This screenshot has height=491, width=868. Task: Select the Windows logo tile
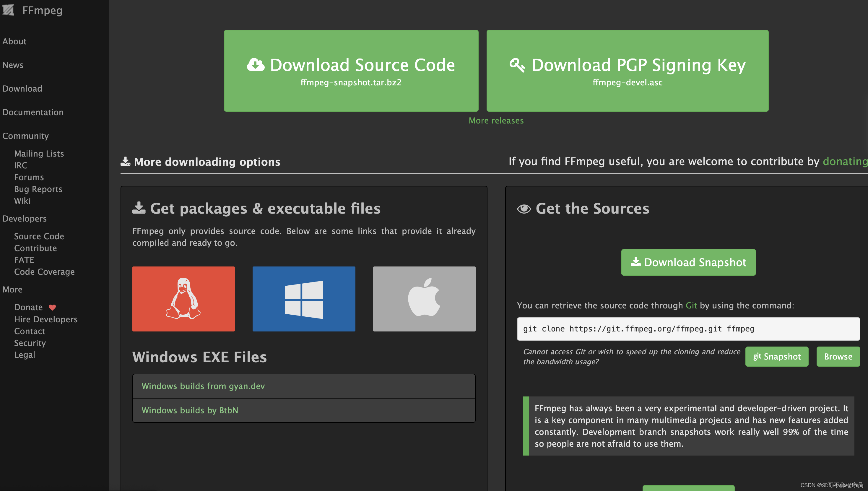303,299
